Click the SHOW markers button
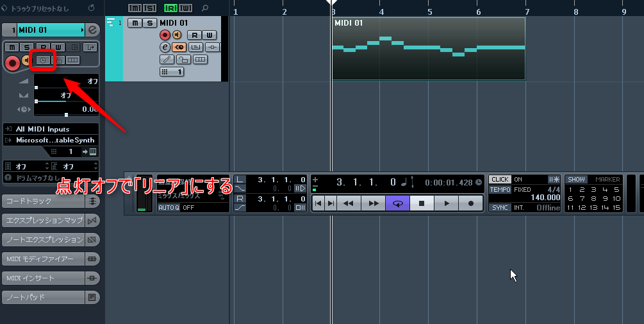Screen dimensions: 644x324 tap(576, 179)
